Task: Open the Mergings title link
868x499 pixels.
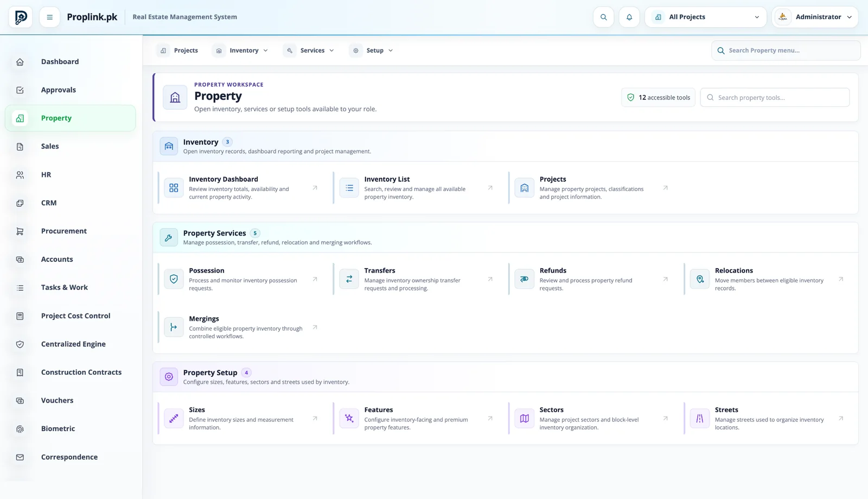Action: [x=204, y=319]
